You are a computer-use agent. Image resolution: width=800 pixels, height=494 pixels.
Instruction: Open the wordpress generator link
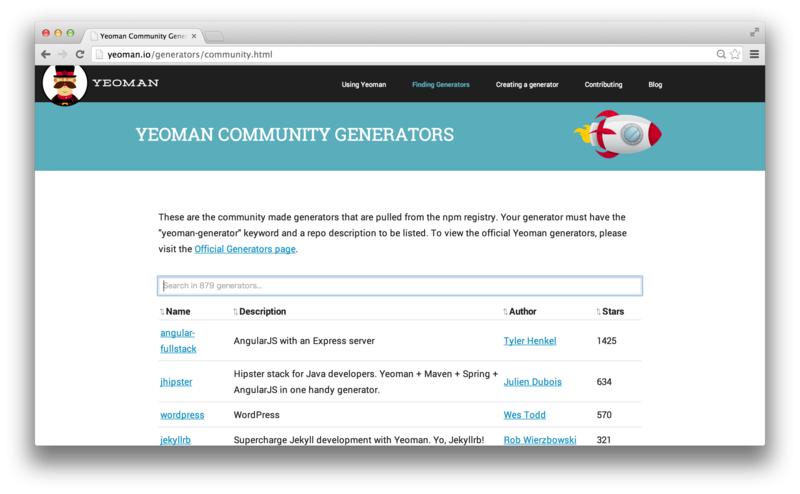tap(182, 415)
